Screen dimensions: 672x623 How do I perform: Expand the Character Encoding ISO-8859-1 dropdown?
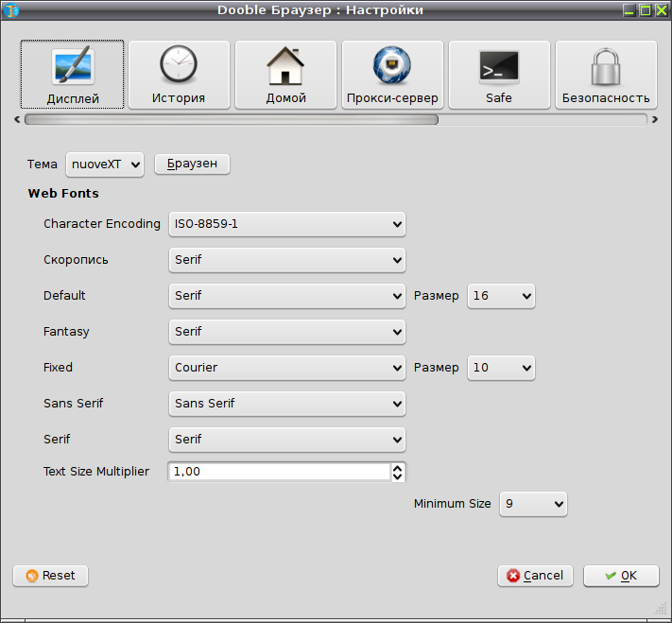287,224
